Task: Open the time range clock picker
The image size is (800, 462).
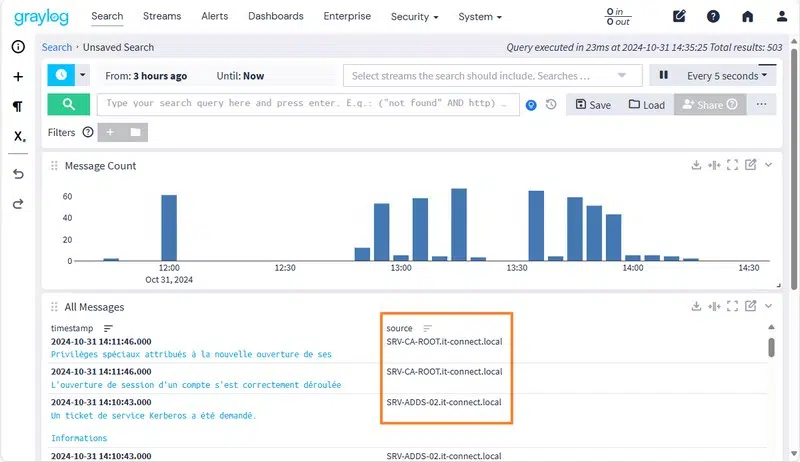Action: click(60, 75)
